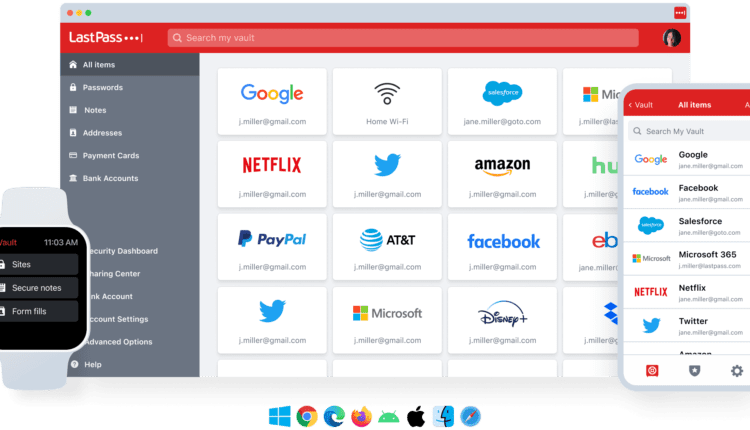Click the notepad icon beside Notes

pos(73,110)
